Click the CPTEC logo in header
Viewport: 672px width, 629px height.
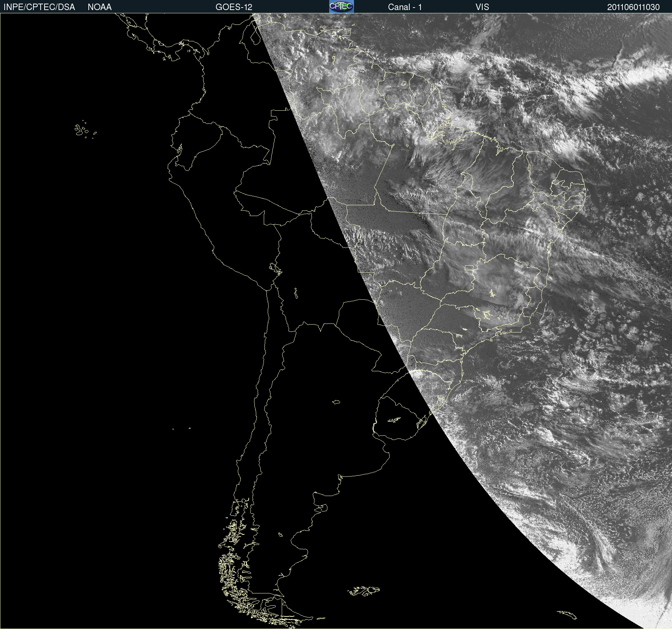click(x=341, y=6)
